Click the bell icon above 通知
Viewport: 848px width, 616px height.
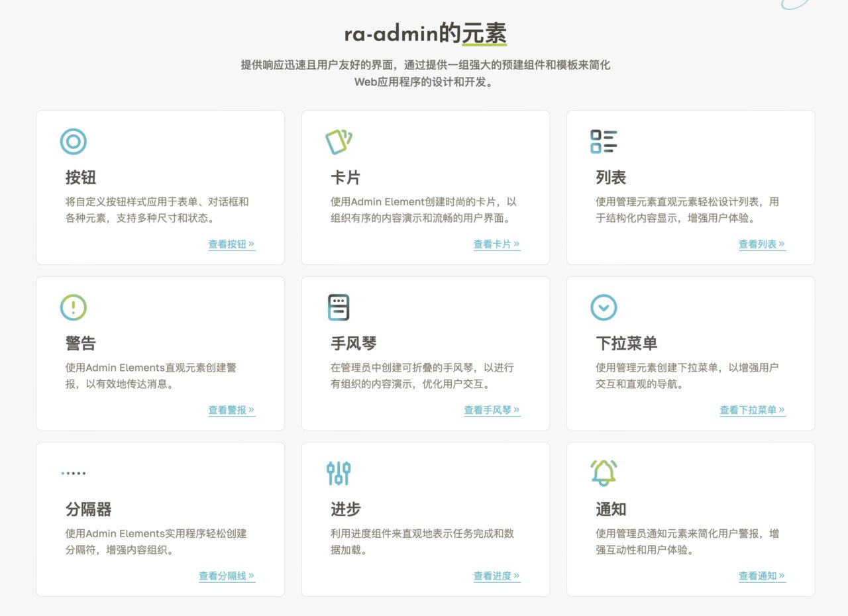(x=604, y=473)
